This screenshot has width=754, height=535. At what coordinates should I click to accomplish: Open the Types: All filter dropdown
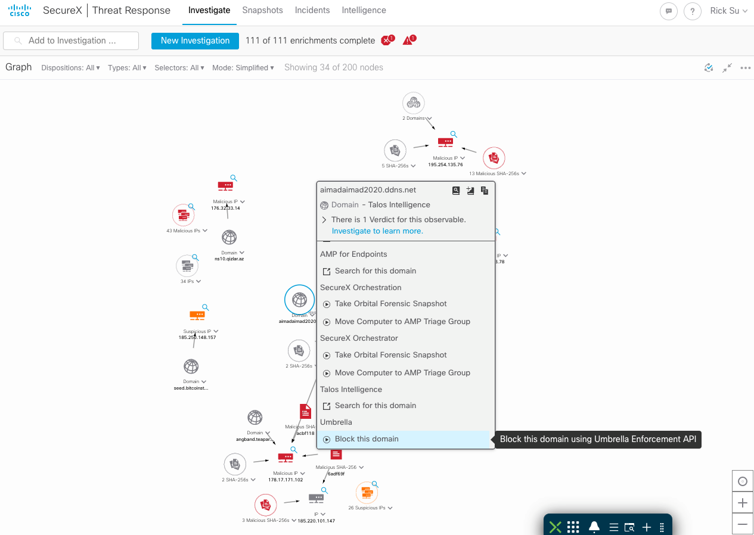point(127,68)
